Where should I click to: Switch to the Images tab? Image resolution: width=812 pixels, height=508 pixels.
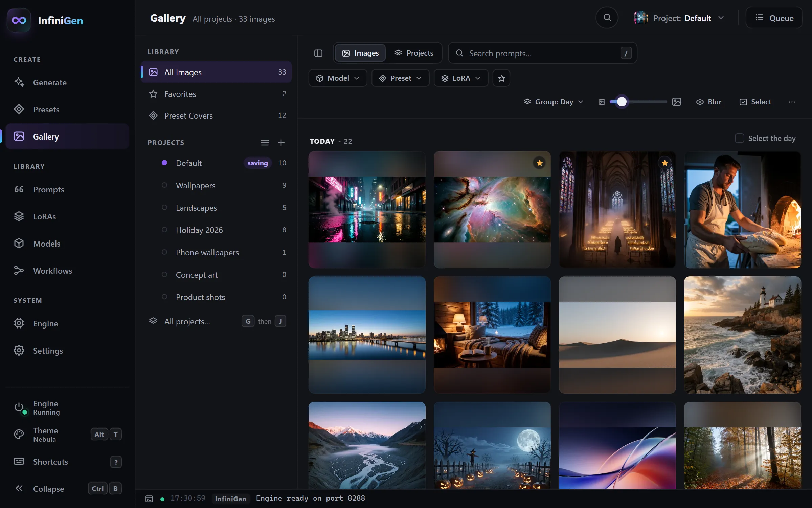click(x=360, y=53)
